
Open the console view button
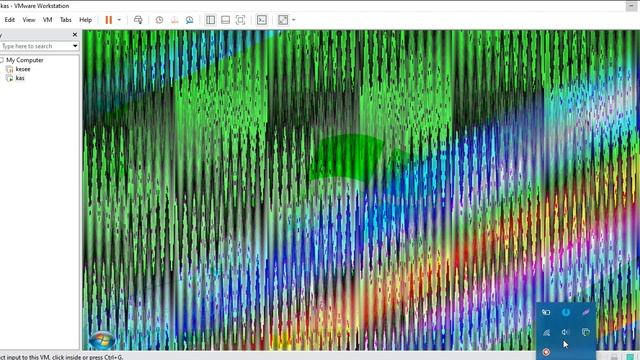pos(262,20)
